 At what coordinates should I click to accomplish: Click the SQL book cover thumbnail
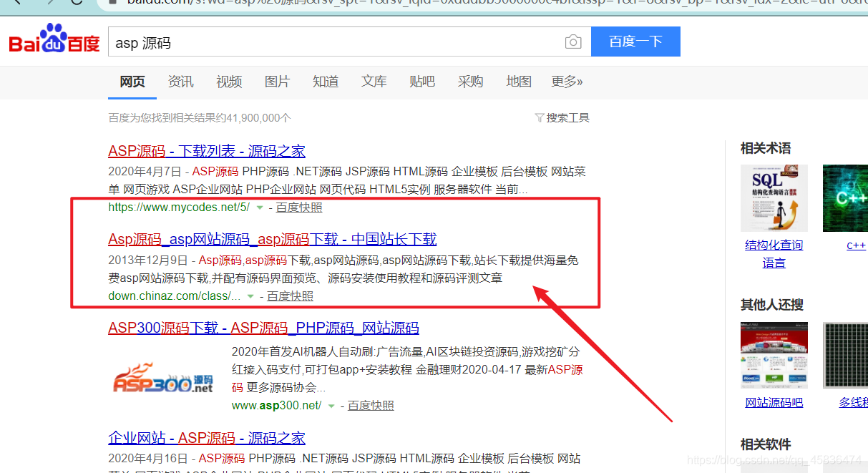[x=774, y=198]
